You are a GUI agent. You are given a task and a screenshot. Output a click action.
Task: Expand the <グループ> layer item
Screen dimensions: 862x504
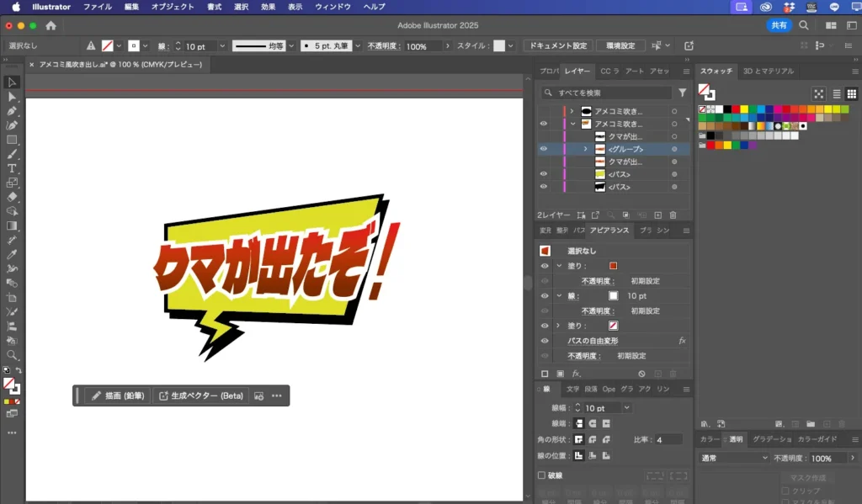click(585, 149)
